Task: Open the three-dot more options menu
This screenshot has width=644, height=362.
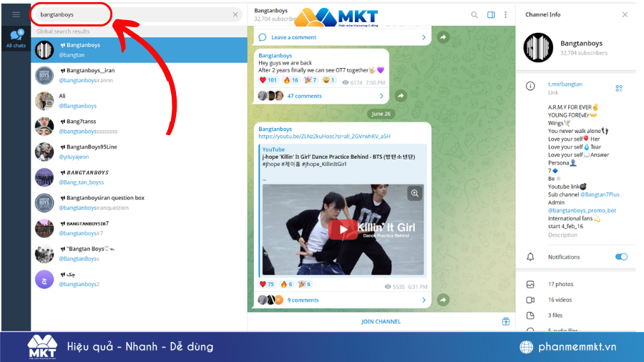Action: tap(506, 15)
